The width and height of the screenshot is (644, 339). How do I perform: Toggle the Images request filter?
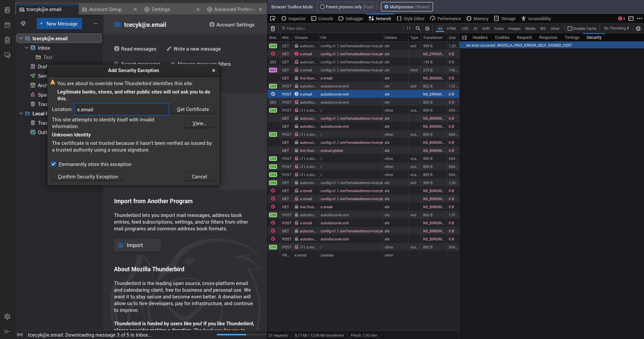point(514,29)
